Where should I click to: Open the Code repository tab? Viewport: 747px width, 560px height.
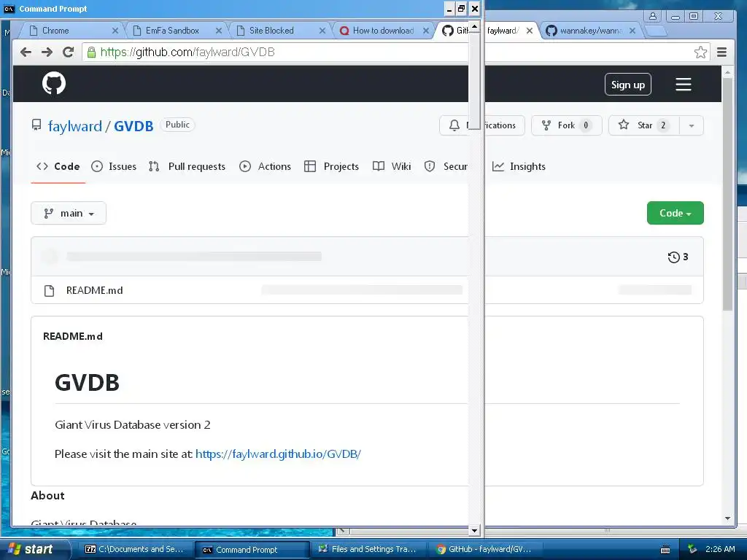point(58,167)
